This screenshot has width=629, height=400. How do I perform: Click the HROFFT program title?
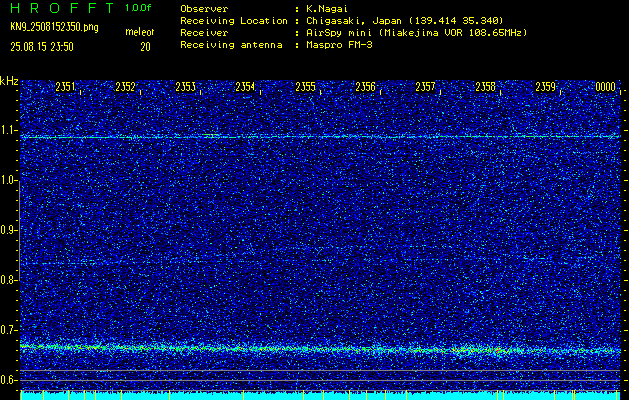(62, 8)
